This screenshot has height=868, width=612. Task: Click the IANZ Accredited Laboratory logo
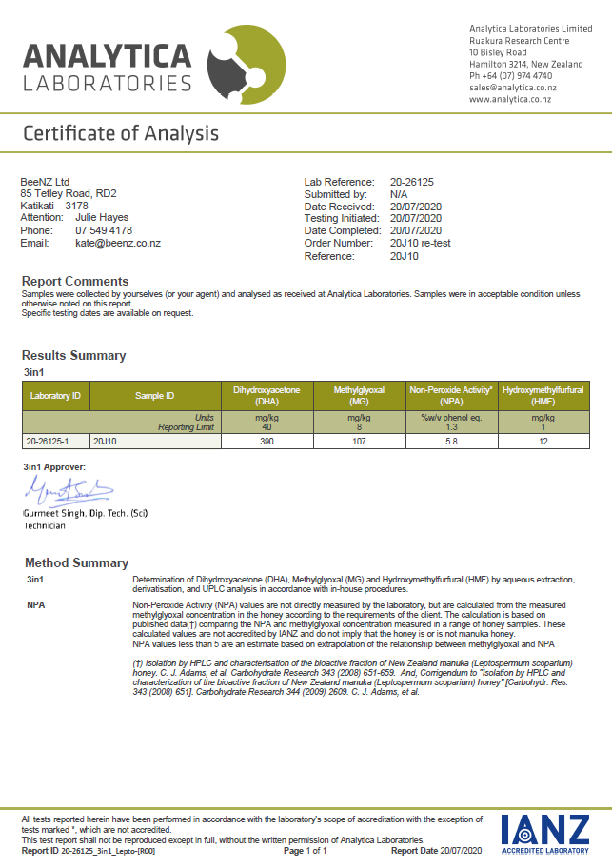545,835
